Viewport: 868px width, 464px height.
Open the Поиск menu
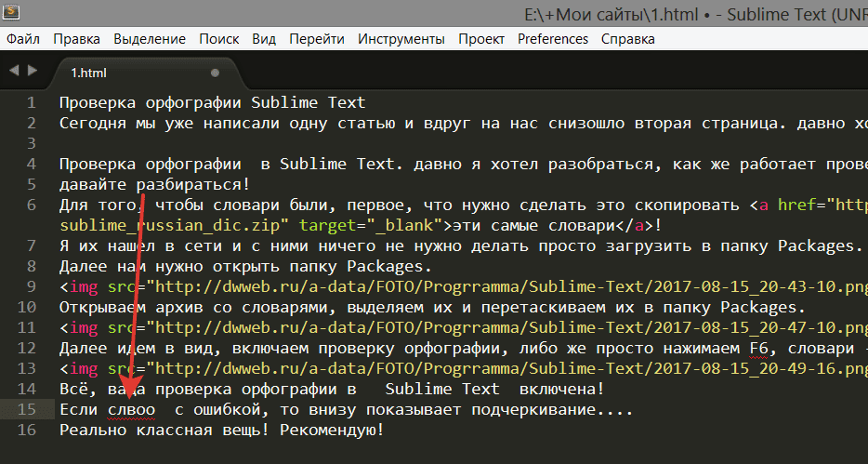218,39
